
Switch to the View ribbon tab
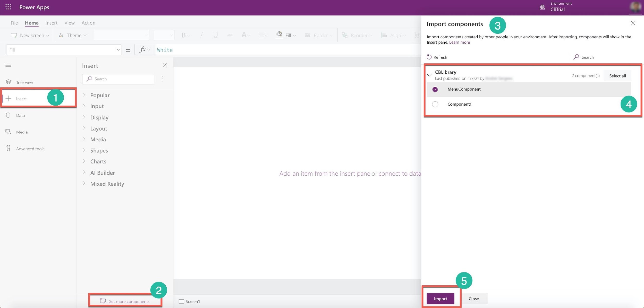[70, 23]
